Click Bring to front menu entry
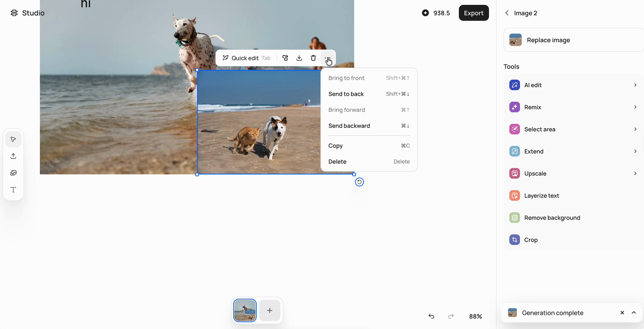Viewport: 644px width, 329px height. (369, 78)
